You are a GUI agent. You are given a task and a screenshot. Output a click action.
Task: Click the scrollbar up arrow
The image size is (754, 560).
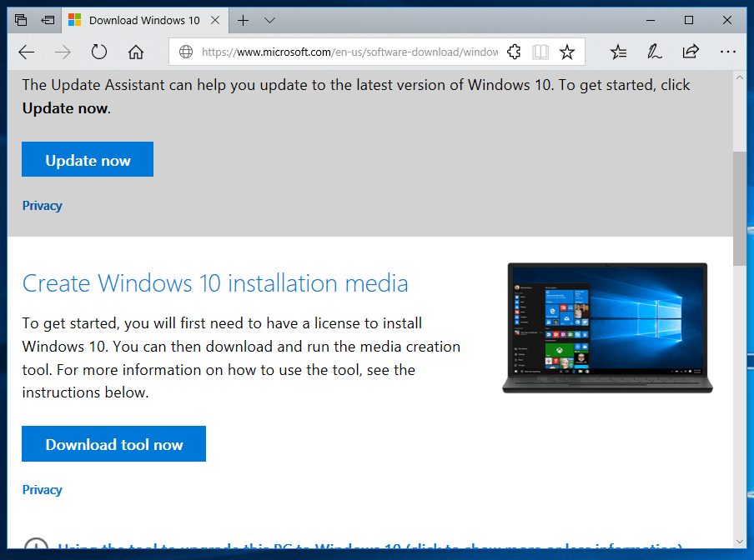coord(740,77)
